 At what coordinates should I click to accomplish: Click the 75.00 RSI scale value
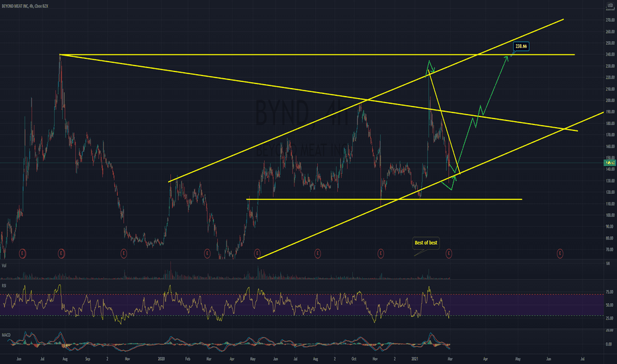(x=610, y=292)
